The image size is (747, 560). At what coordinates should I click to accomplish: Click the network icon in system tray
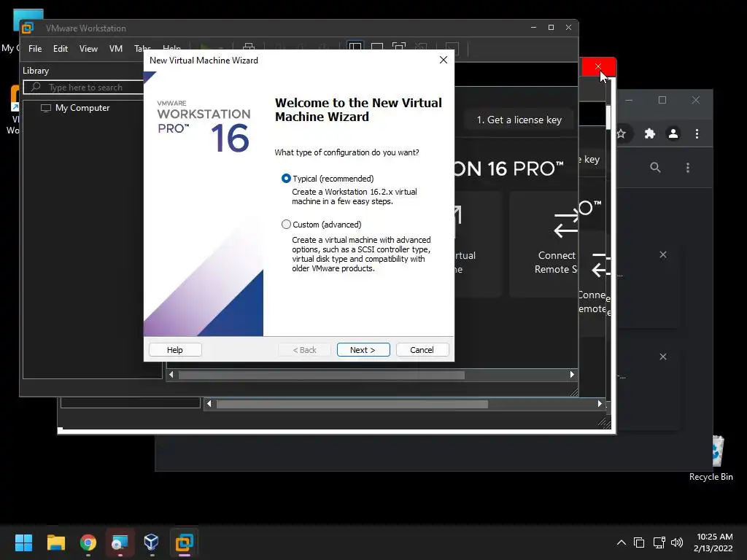tap(659, 542)
